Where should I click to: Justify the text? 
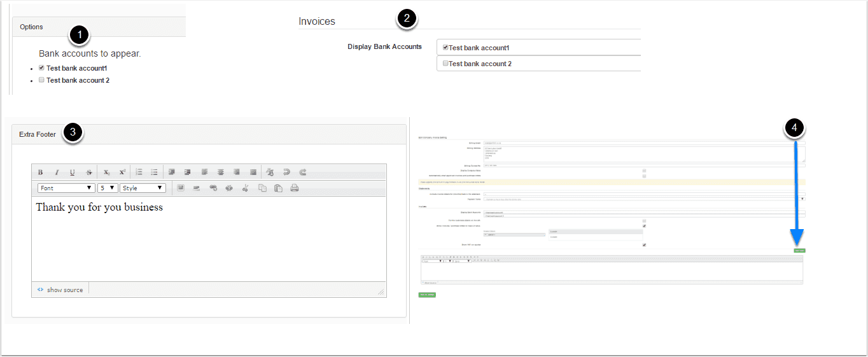tap(253, 172)
